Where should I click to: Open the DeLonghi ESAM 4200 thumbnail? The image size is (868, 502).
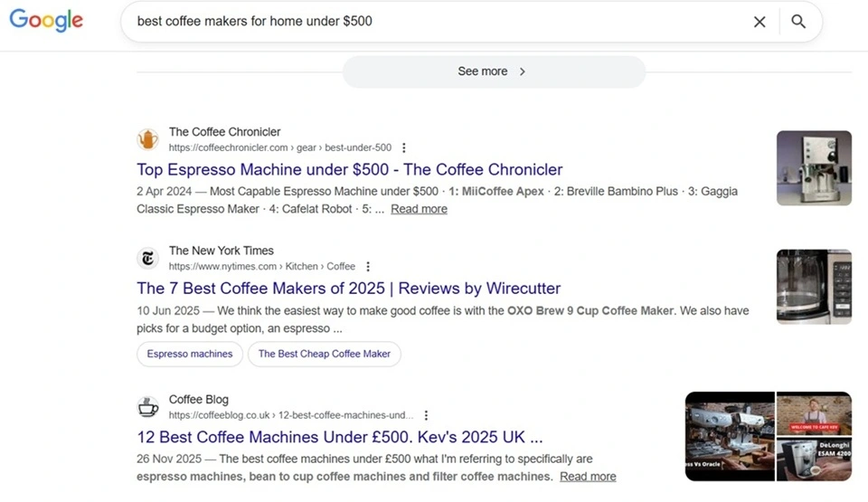(814, 459)
